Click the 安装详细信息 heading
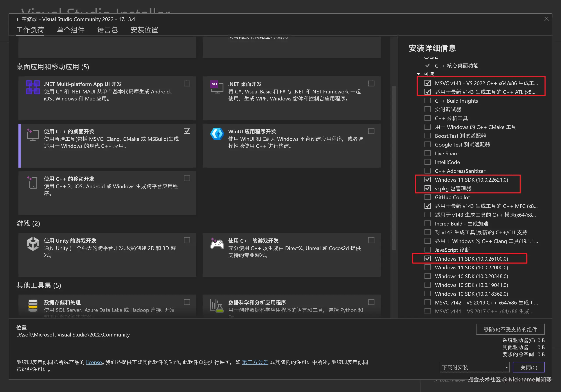Image resolution: width=561 pixels, height=392 pixels. (432, 48)
